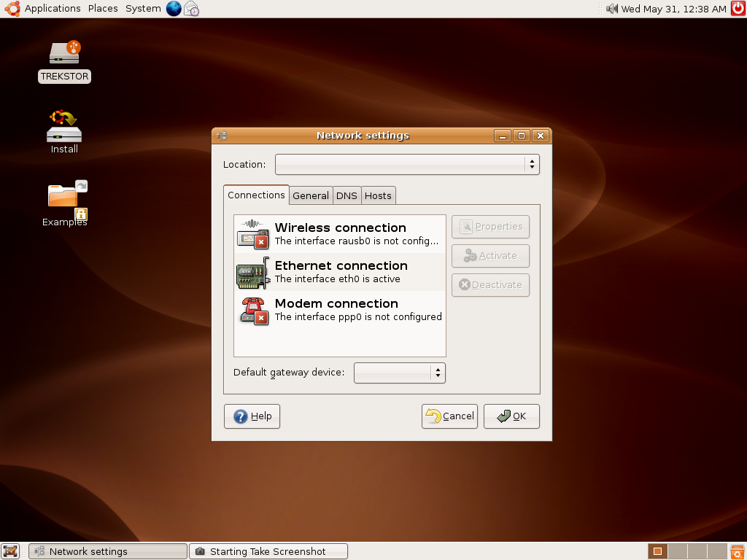
Task: Confirm with the OK button
Action: [511, 416]
